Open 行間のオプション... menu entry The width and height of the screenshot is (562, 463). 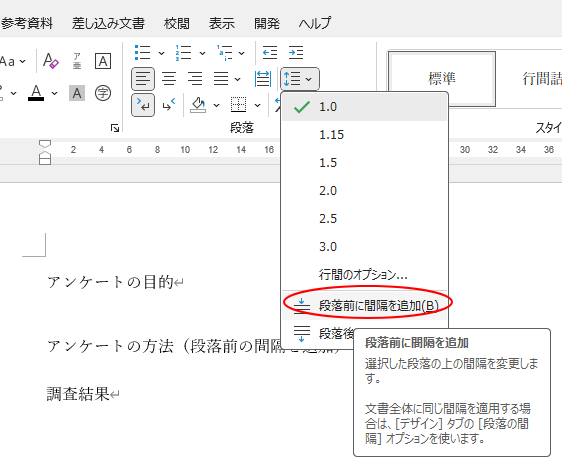pyautogui.click(x=365, y=275)
